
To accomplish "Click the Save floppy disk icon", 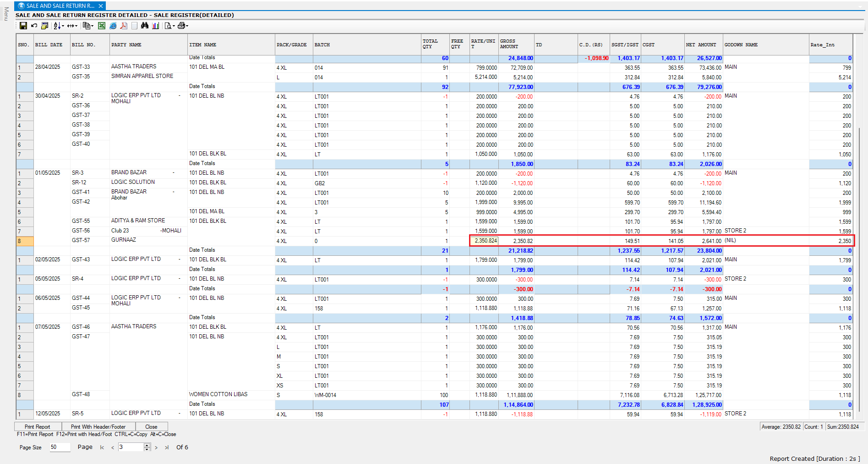I will (23, 26).
